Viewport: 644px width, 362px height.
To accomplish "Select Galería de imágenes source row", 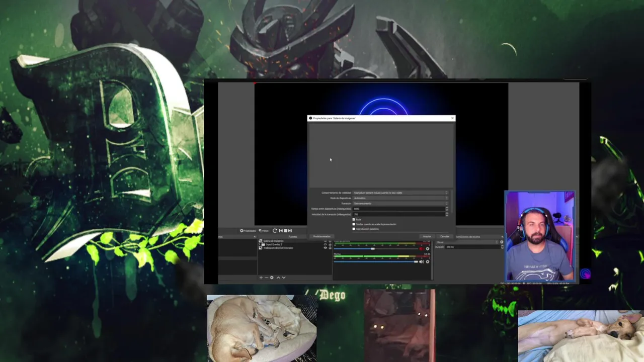I will pos(294,241).
